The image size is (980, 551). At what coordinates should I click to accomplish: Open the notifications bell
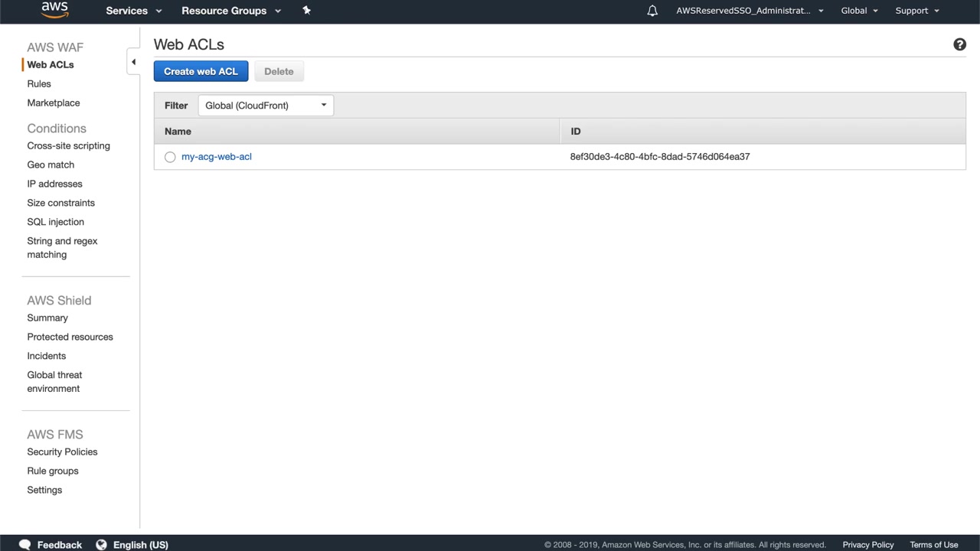coord(652,11)
